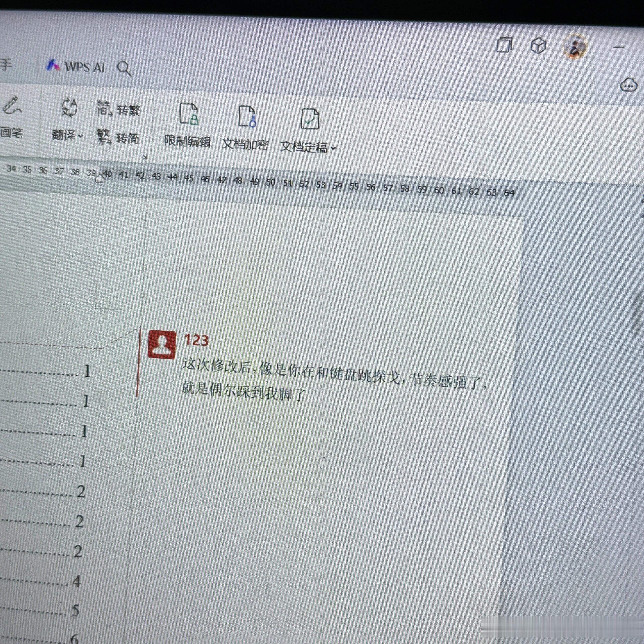This screenshot has height=644, width=644.
Task: Expand the 翻译 dropdown arrow
Action: (x=80, y=136)
